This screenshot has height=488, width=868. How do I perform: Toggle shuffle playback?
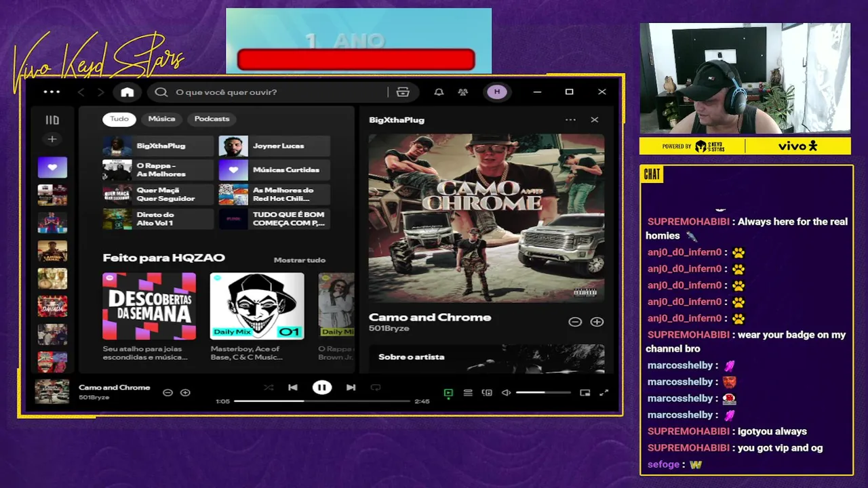point(269,388)
